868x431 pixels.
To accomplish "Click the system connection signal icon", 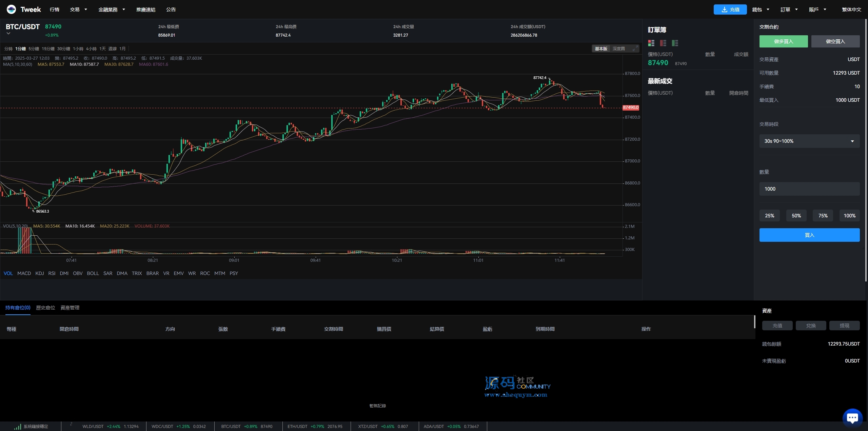I will [18, 427].
